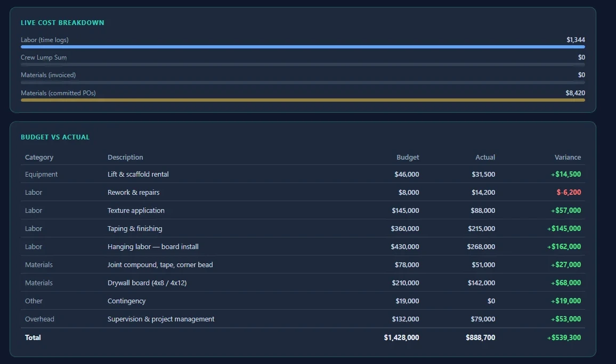Select the BUDGET VS ACTUAL heading
This screenshot has height=364, width=616.
tap(55, 137)
